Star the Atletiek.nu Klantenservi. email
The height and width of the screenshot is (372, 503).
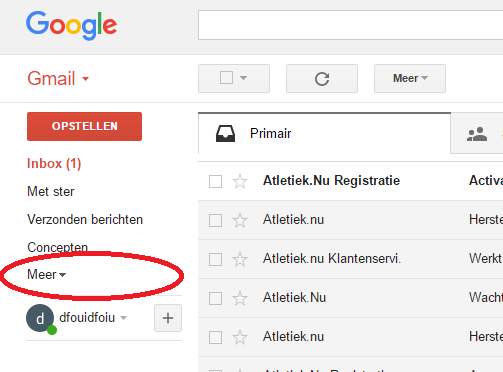(240, 259)
